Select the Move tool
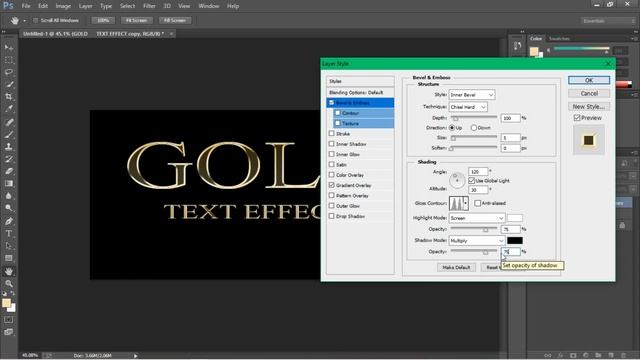The height and width of the screenshot is (360, 640). click(x=9, y=48)
